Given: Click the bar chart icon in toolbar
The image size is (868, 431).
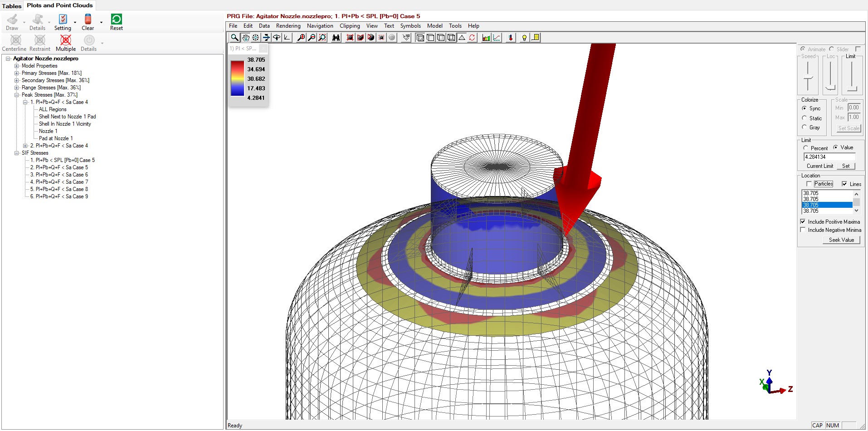Looking at the screenshot, I should [486, 38].
